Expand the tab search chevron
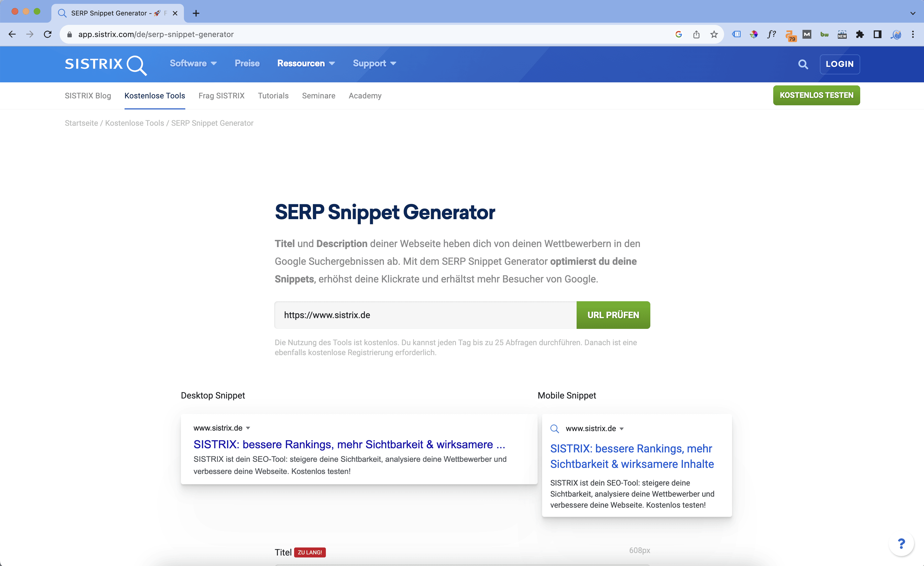924x566 pixels. point(913,14)
